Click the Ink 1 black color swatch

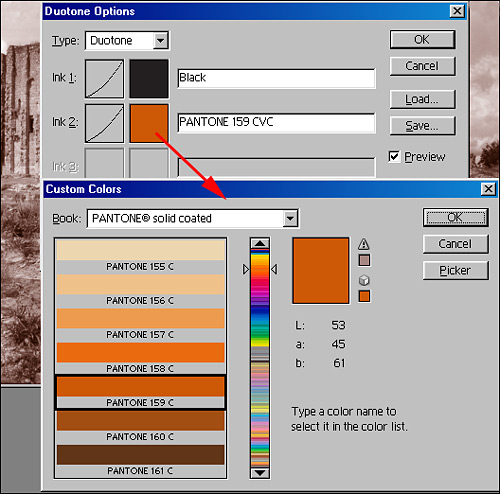pyautogui.click(x=149, y=79)
